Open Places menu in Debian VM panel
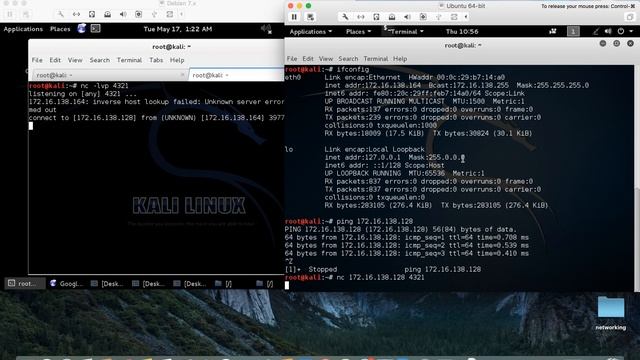Viewport: 640px width, 360px height. pos(60,29)
